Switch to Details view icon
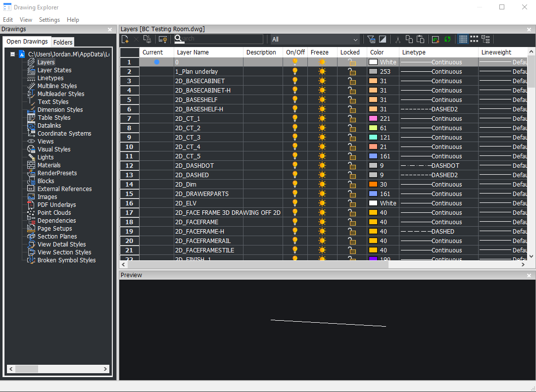 tap(463, 39)
